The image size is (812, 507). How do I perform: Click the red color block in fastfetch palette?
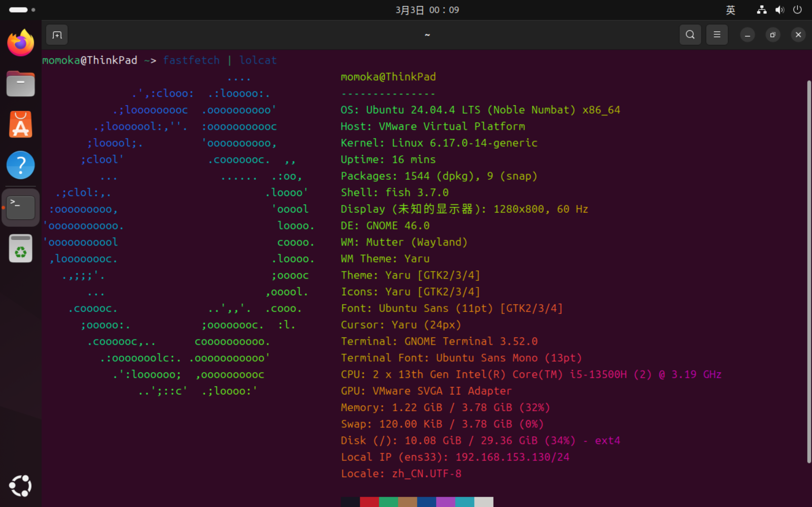369,502
